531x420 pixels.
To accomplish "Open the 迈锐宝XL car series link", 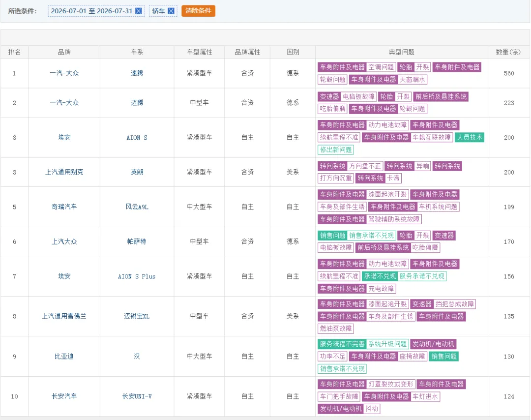I will point(137,316).
